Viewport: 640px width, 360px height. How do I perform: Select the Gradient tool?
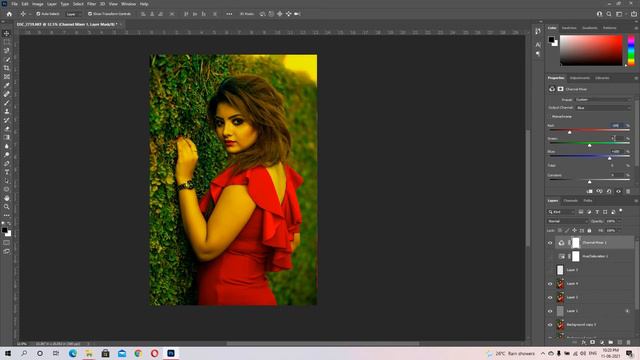7,138
